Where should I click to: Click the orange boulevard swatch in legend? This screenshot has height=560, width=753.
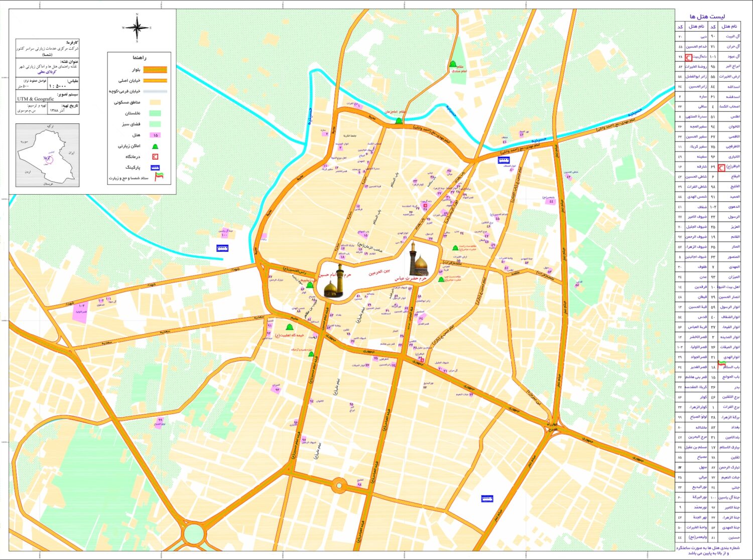(155, 70)
